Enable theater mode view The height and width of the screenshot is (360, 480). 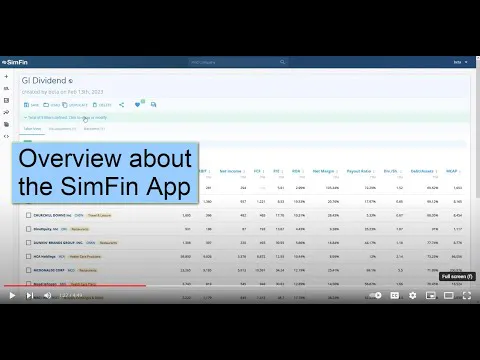tap(449, 295)
